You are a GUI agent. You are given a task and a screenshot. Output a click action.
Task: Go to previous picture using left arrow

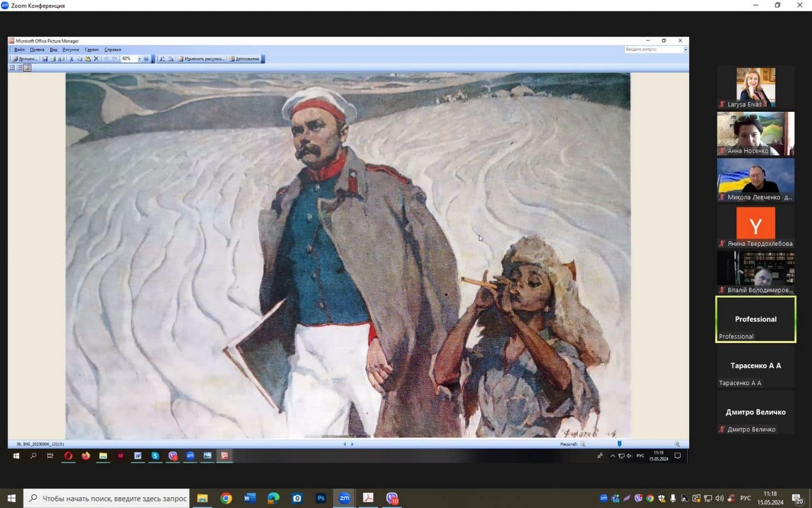coord(344,444)
